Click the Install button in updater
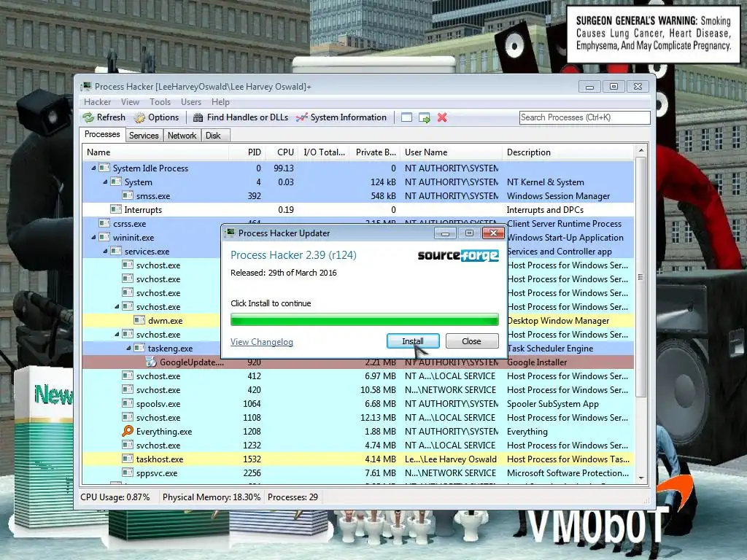This screenshot has height=560, width=747. pos(413,341)
